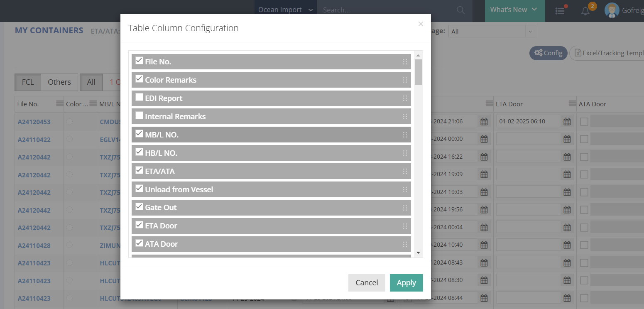Open calendar picker for ETA Door first row
Viewport: 644px width, 309px height.
click(x=567, y=122)
